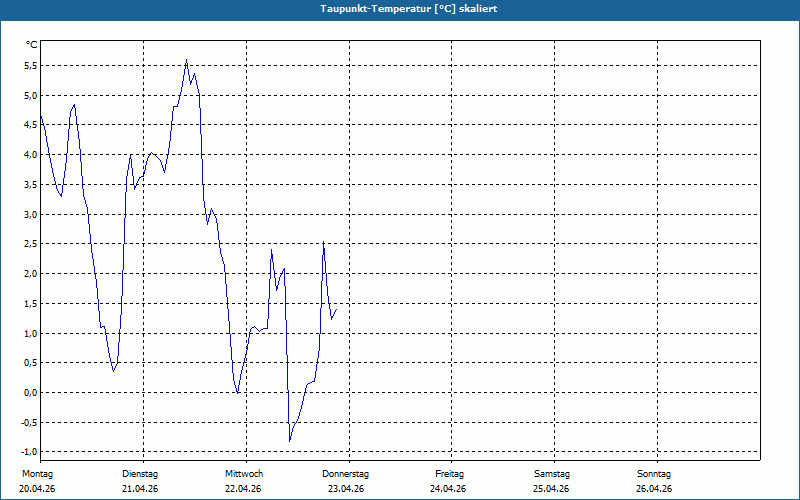Click the date 26.04.26

(654, 489)
